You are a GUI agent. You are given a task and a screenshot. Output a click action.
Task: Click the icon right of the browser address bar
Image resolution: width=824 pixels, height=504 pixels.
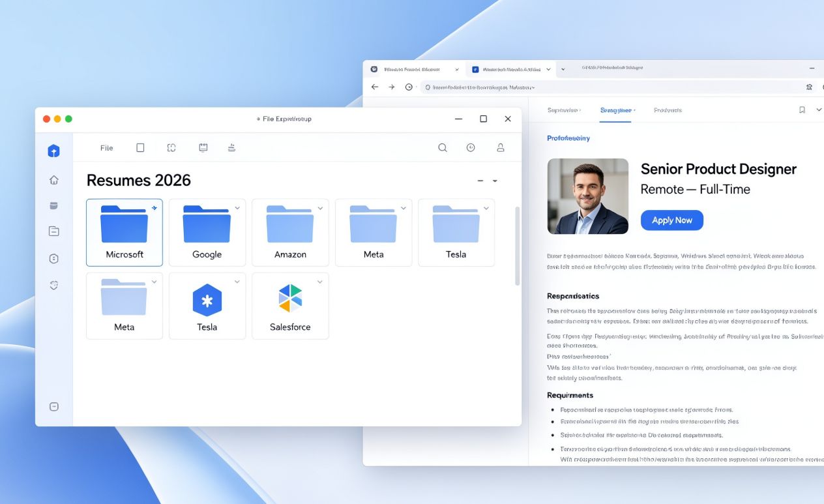(810, 87)
